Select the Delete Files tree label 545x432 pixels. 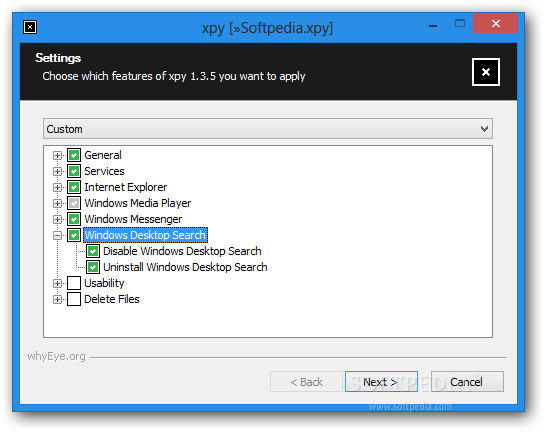(112, 299)
